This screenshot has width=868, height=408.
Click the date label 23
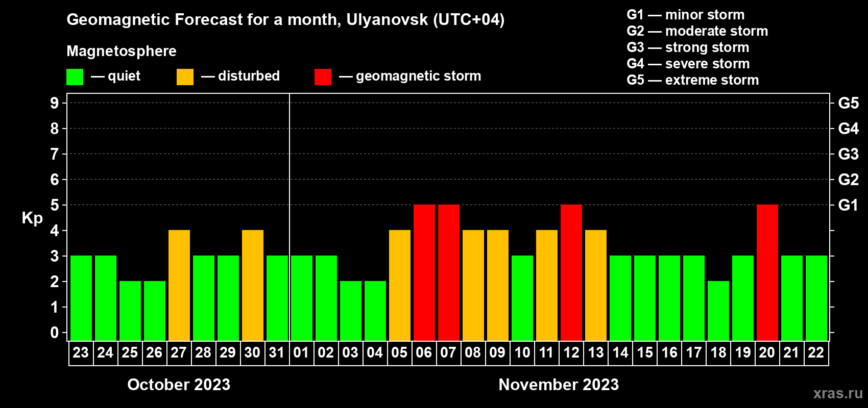pos(81,352)
